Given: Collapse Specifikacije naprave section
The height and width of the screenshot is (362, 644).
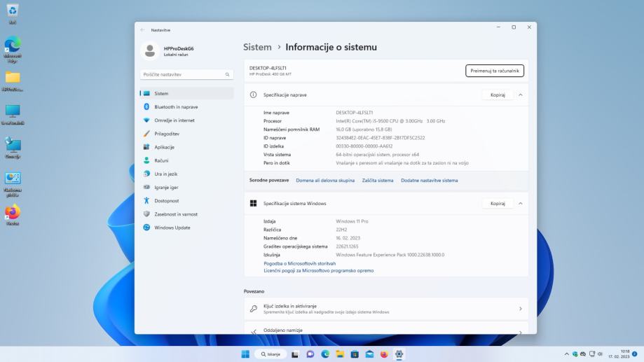Looking at the screenshot, I should 521,95.
